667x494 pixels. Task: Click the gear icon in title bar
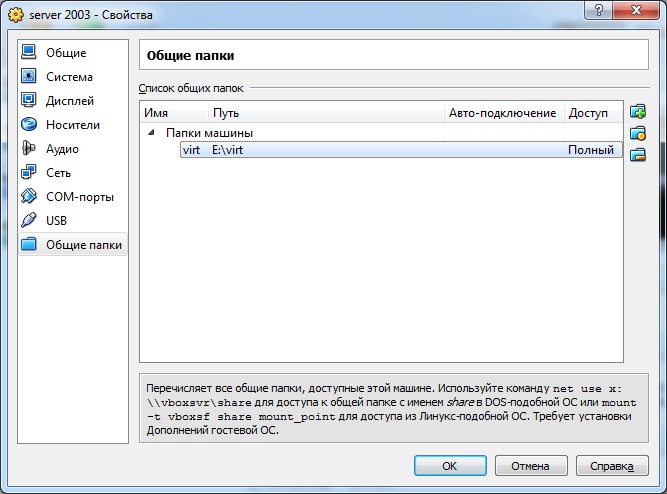16,15
